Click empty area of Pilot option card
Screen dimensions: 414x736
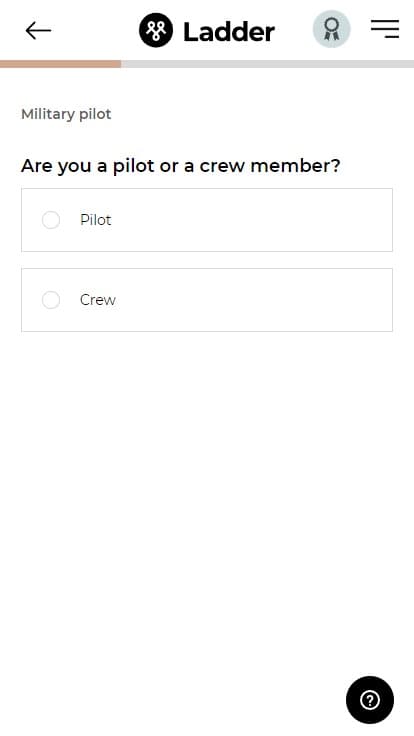(x=253, y=220)
